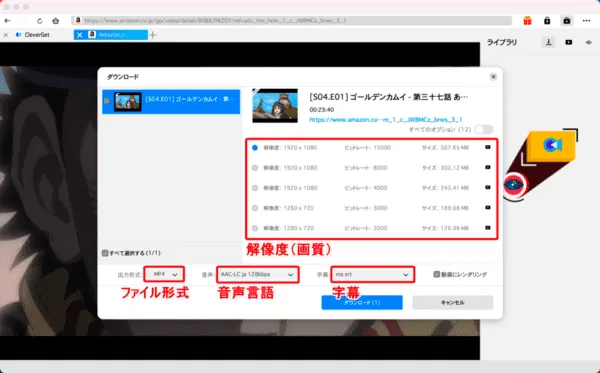This screenshot has height=373, width=600.
Task: Open the 字幕 srt dropdown
Action: pos(373,275)
